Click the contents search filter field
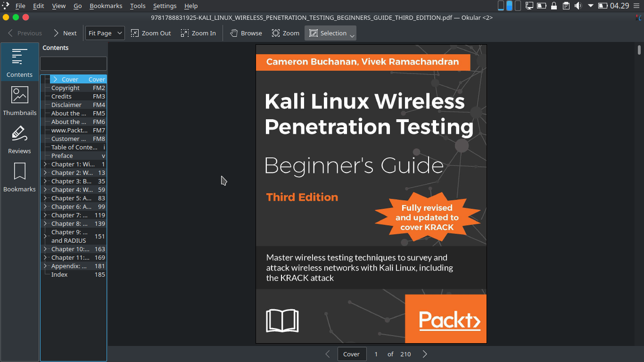This screenshot has height=362, width=644. (74, 64)
